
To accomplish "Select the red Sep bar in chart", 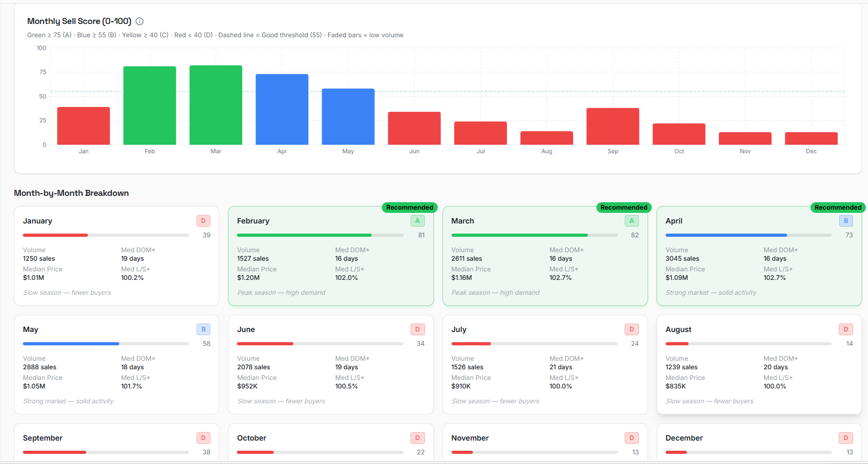I will point(613,126).
